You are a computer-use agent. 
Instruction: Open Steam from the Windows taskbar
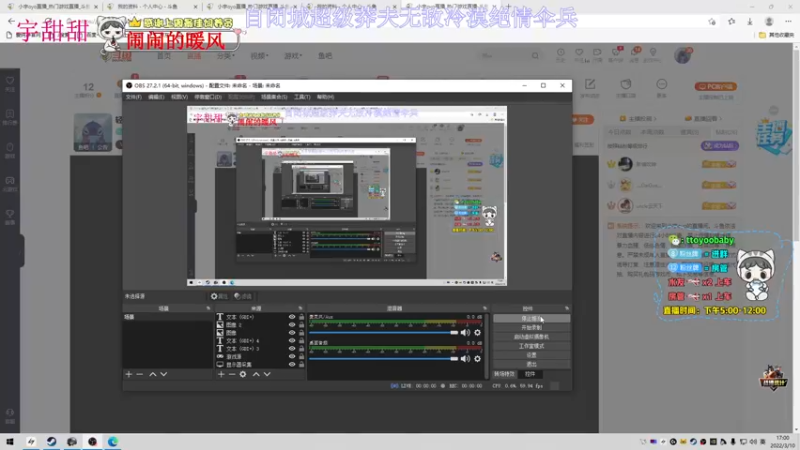pos(52,442)
